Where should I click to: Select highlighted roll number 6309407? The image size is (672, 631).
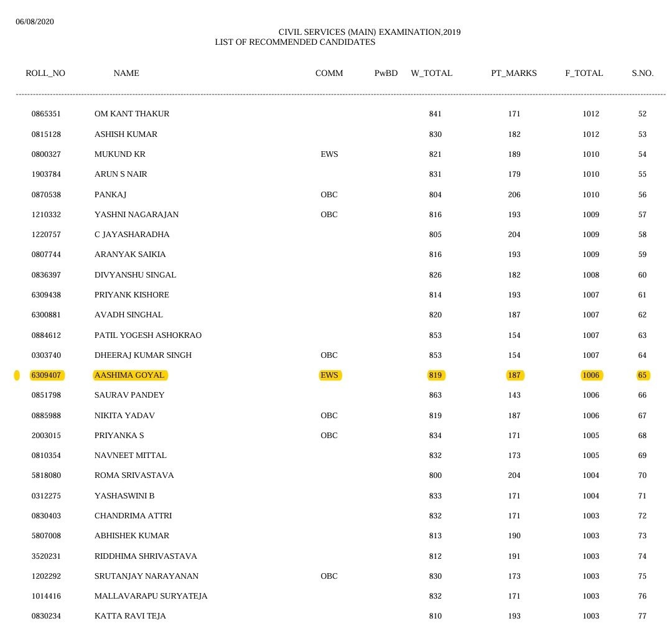[46, 375]
